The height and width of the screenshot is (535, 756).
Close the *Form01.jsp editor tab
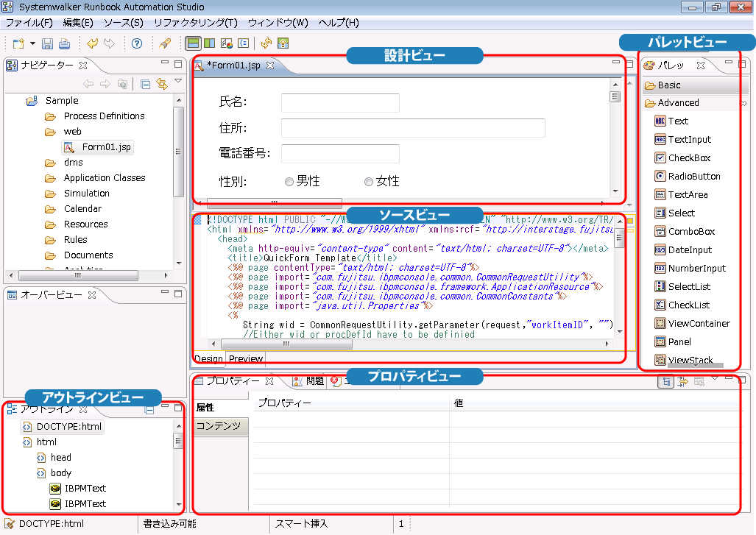click(x=270, y=65)
